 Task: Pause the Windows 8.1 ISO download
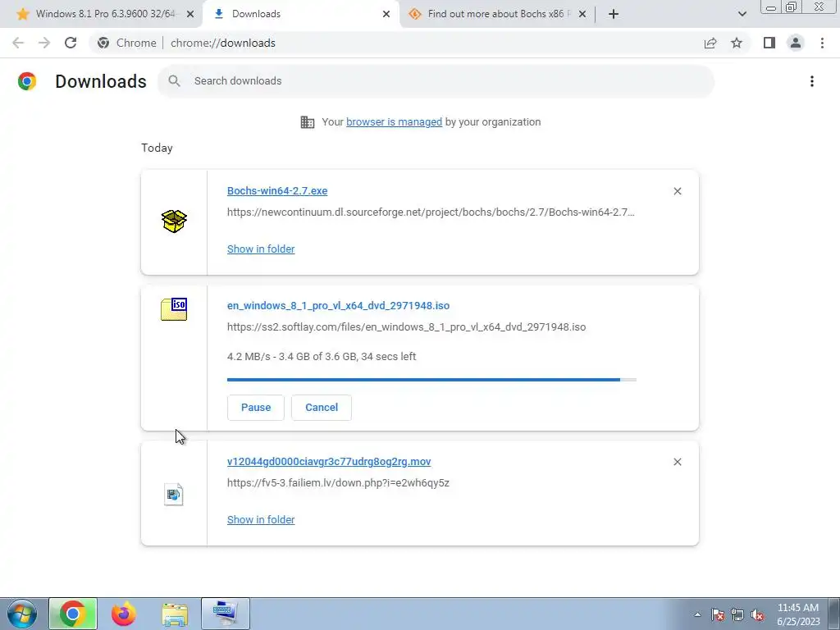point(256,408)
